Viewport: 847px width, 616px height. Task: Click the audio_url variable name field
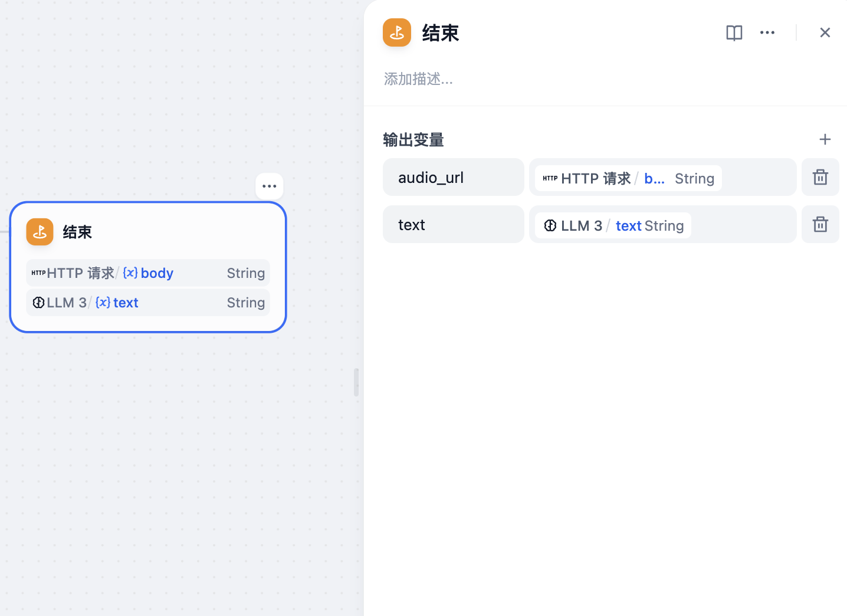click(x=453, y=177)
